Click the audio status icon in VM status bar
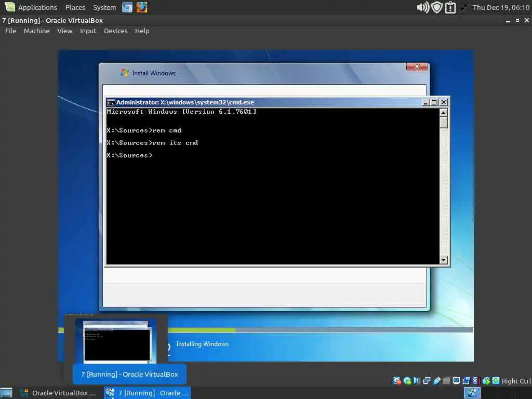 pyautogui.click(x=417, y=381)
